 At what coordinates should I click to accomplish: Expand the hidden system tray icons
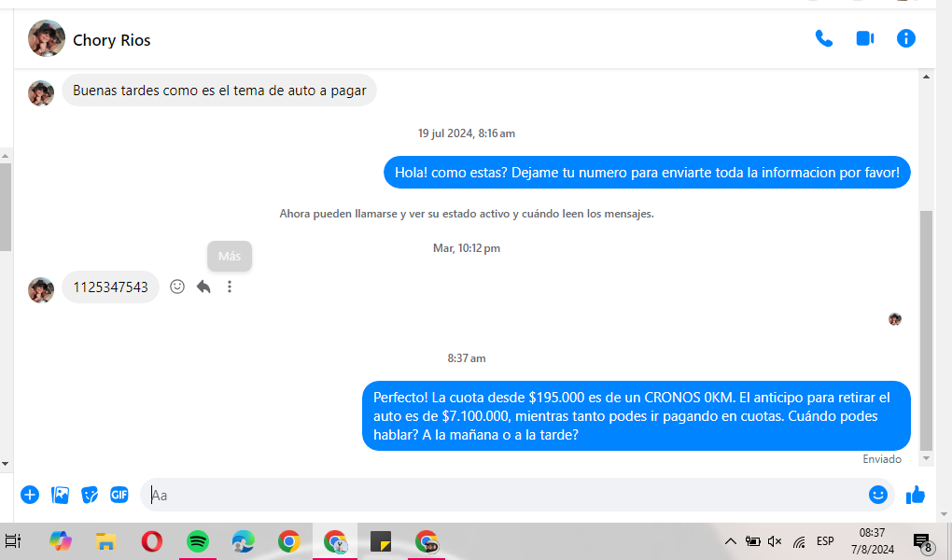(x=731, y=541)
